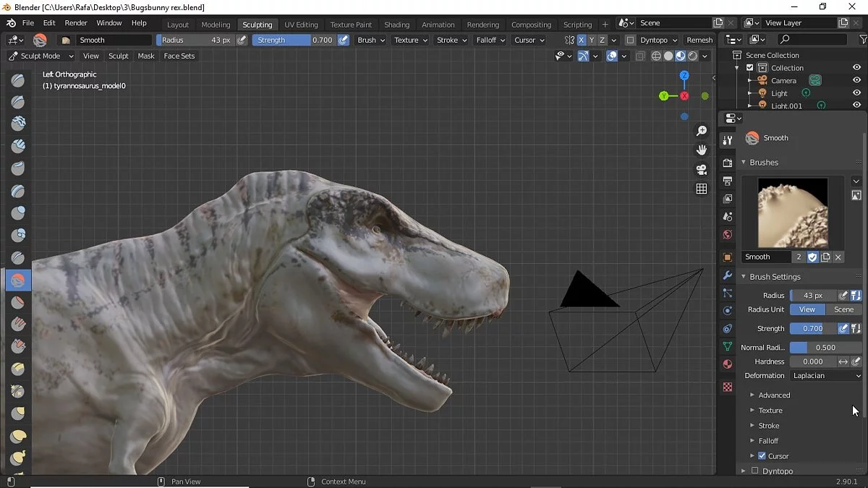The height and width of the screenshot is (488, 868).
Task: Click the blue Z axis gizmo ball
Action: pyautogui.click(x=684, y=75)
